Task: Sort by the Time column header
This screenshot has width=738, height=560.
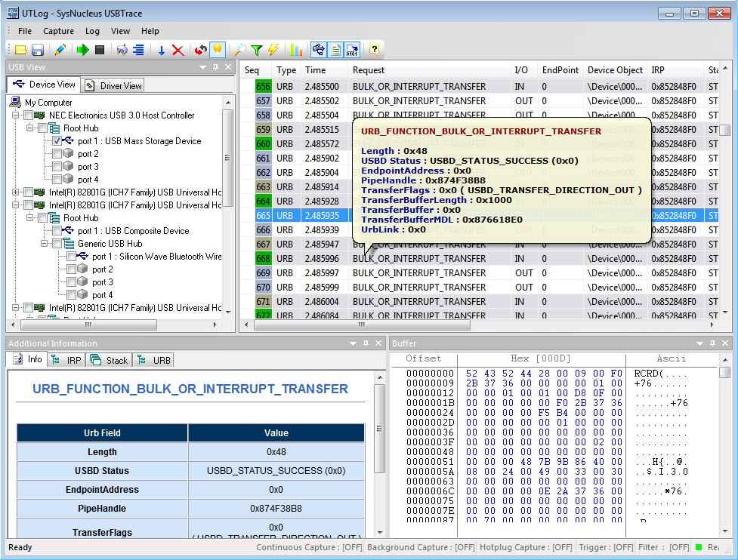Action: [x=324, y=70]
